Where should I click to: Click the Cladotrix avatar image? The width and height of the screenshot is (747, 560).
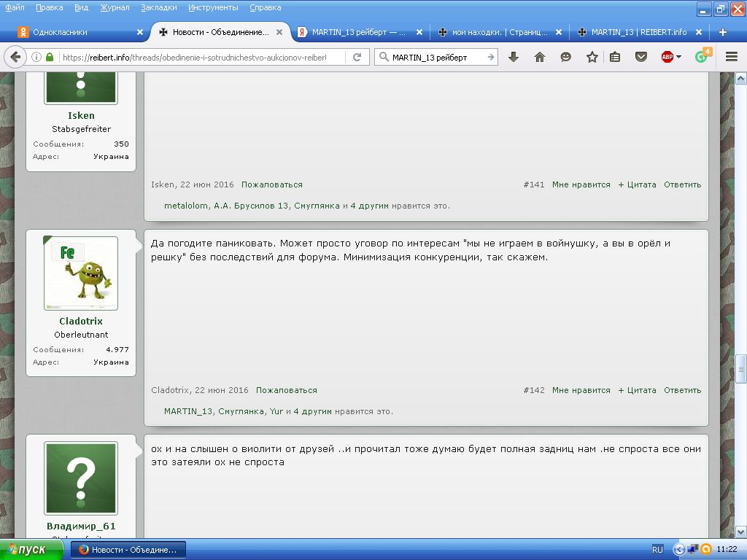click(x=81, y=273)
